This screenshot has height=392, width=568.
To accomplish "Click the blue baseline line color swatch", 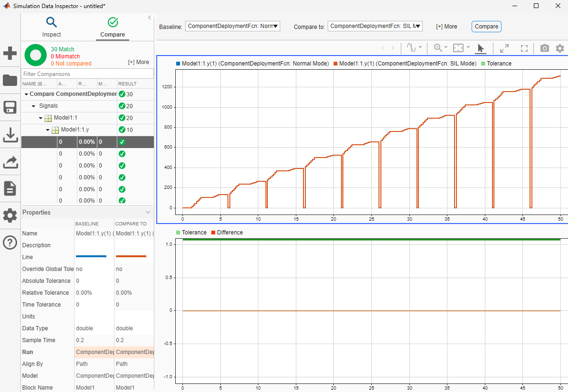I will (x=91, y=257).
